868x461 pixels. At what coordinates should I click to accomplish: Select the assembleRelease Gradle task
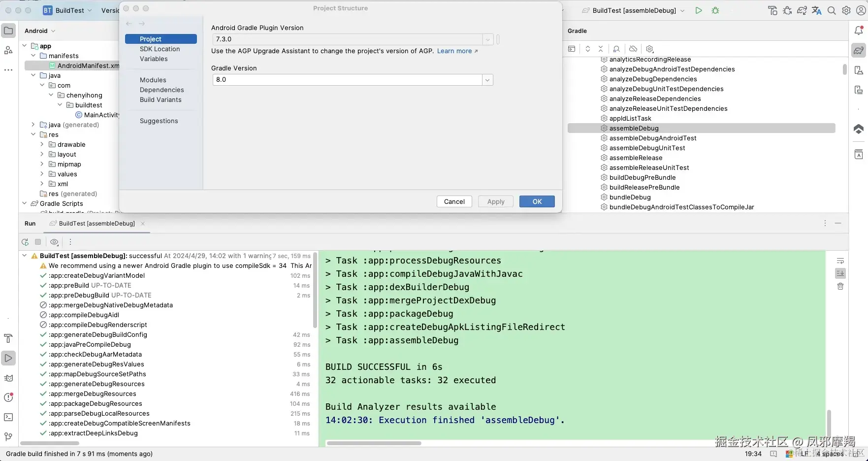coord(636,158)
